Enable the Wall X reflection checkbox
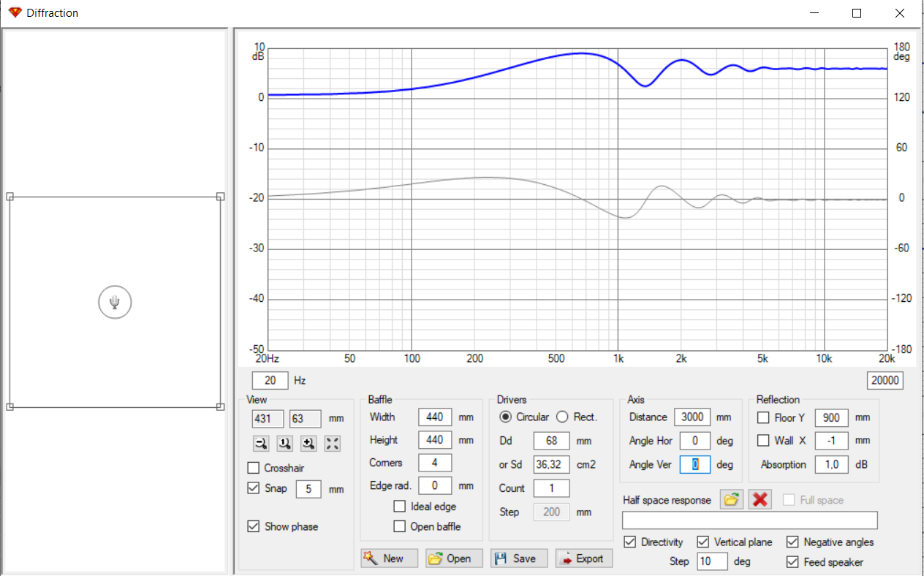The width and height of the screenshot is (924, 576). pyautogui.click(x=763, y=441)
